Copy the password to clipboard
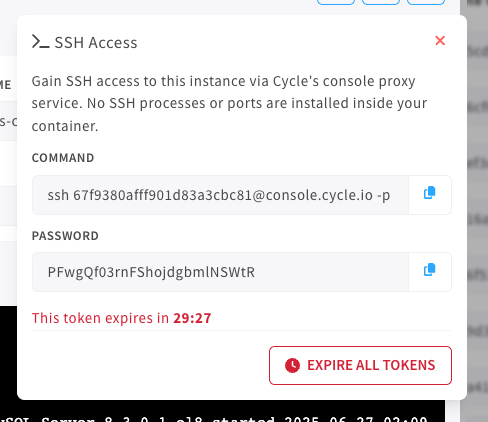This screenshot has height=422, width=488. click(430, 272)
